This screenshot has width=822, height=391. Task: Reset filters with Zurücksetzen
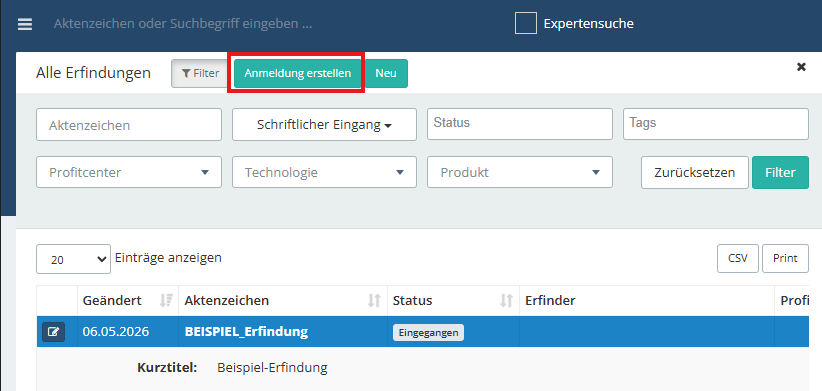point(695,172)
